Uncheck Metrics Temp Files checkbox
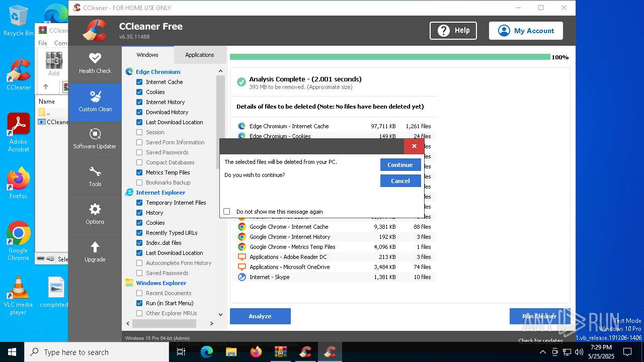Screen dimensions: 644x362 (x=139, y=172)
